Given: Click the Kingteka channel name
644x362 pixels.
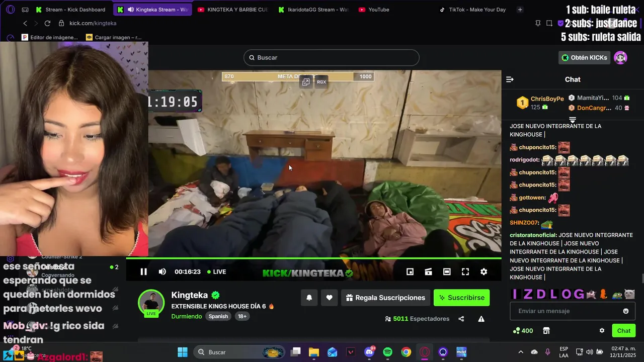Looking at the screenshot, I should [x=189, y=295].
